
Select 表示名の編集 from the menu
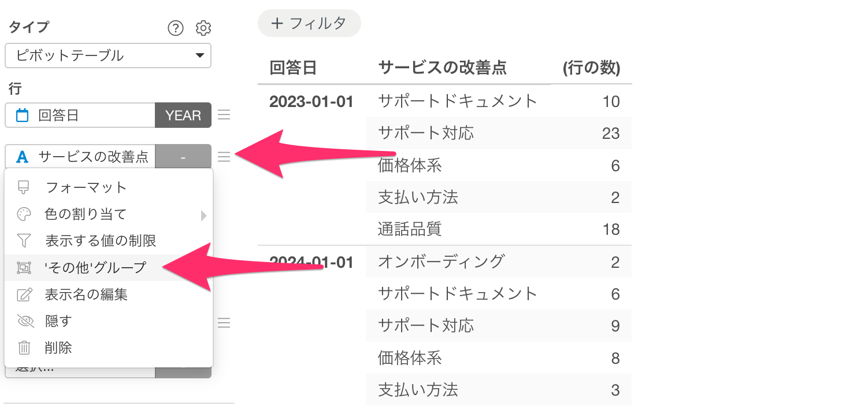click(x=86, y=294)
